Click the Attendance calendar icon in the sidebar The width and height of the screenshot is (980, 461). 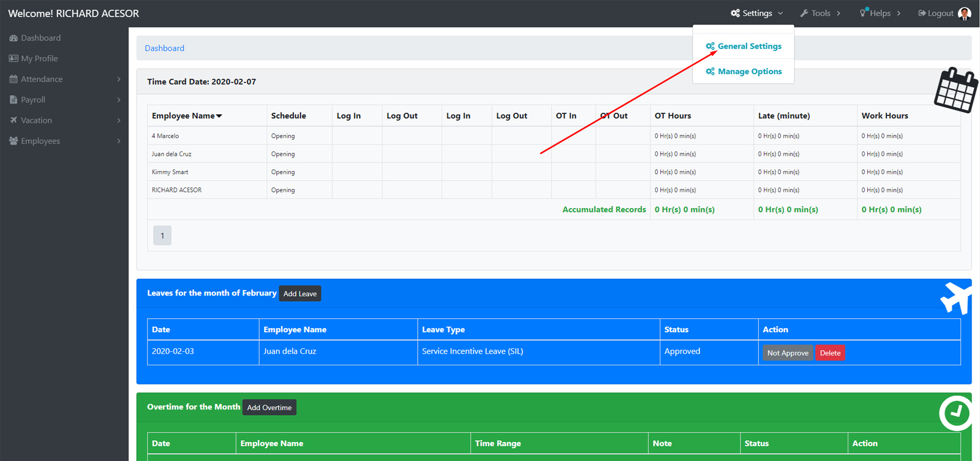pos(13,79)
